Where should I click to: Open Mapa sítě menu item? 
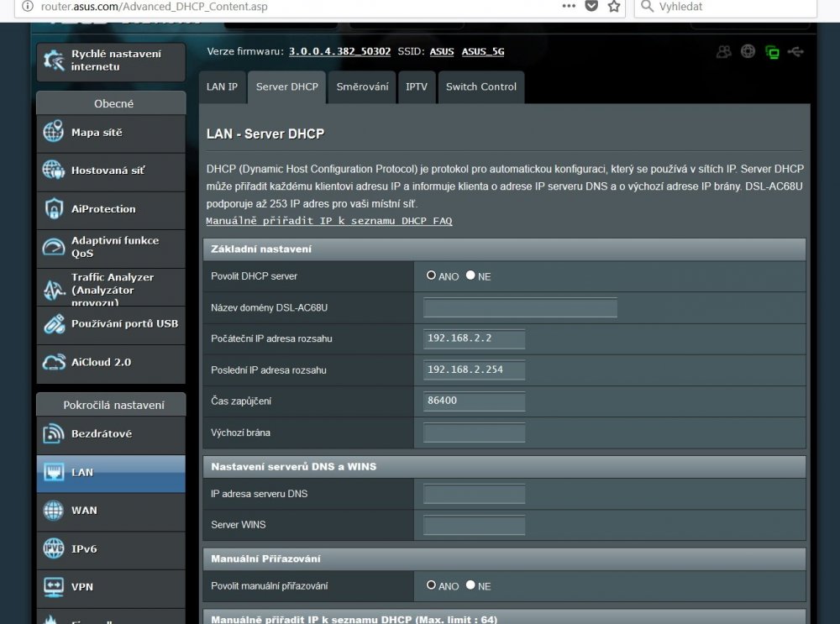click(x=111, y=133)
